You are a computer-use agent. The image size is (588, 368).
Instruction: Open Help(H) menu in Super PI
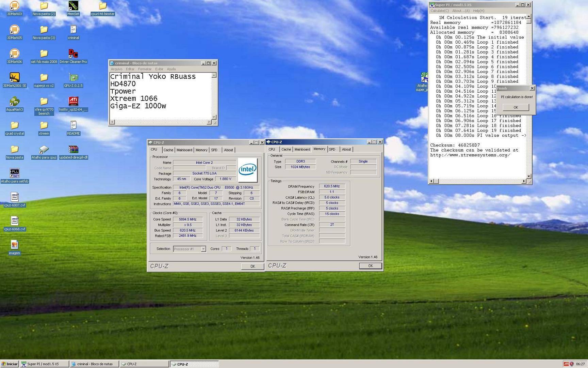pyautogui.click(x=478, y=11)
